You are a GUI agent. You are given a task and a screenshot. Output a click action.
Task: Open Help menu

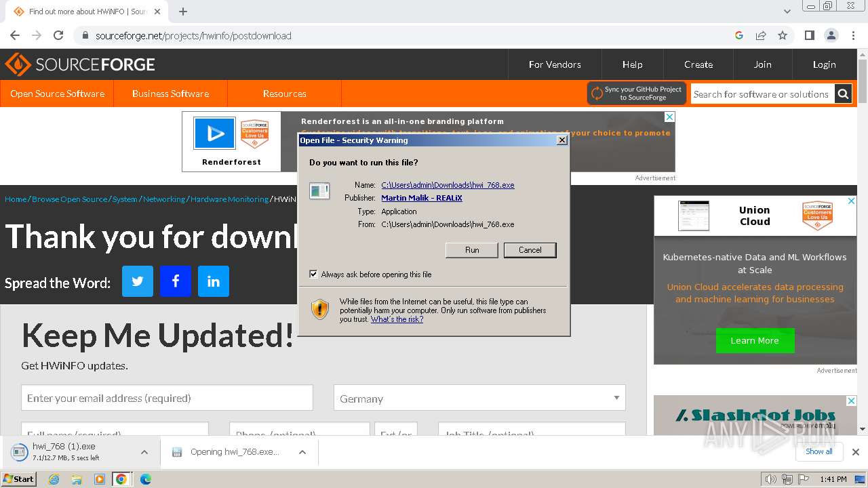pos(633,64)
